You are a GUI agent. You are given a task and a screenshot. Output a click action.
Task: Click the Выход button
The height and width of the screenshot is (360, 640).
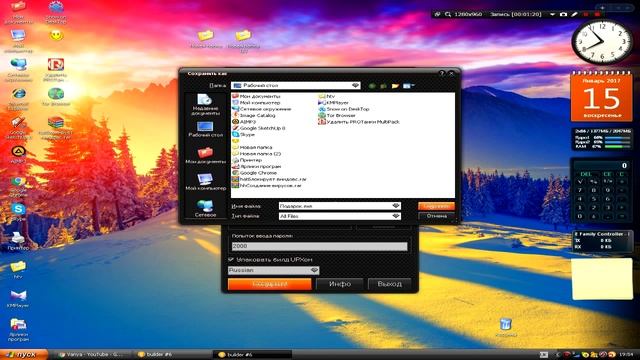pos(389,284)
